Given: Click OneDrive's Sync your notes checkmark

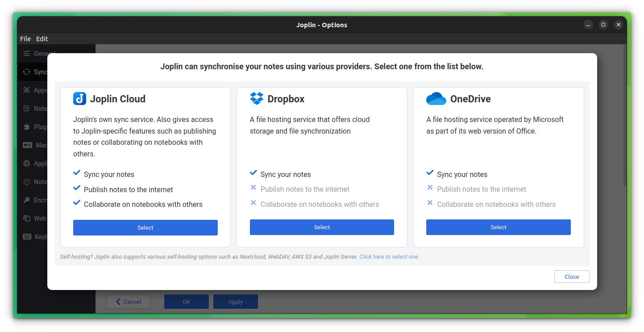Looking at the screenshot, I should click(430, 173).
